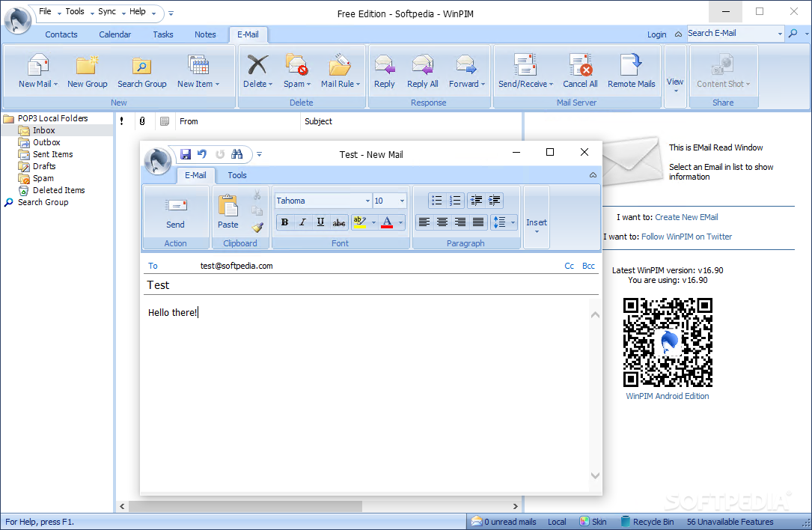812x530 pixels.
Task: Toggle bold formatting
Action: (285, 222)
